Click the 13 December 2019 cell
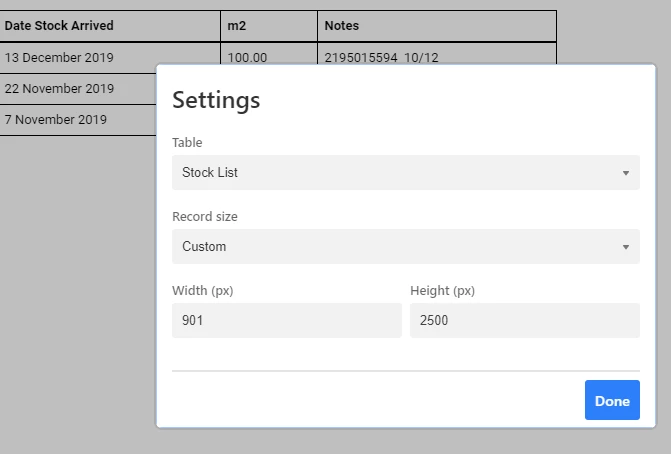This screenshot has width=671, height=454. click(59, 57)
